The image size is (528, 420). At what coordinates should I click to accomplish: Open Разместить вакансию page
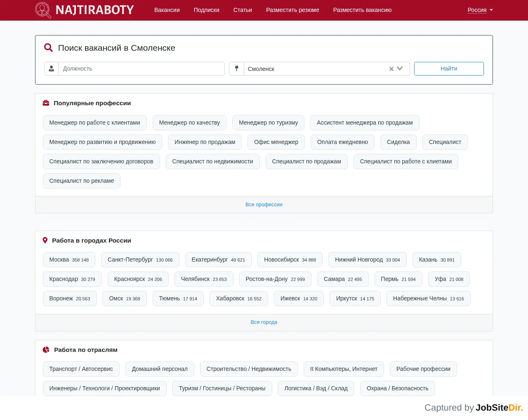(x=362, y=10)
